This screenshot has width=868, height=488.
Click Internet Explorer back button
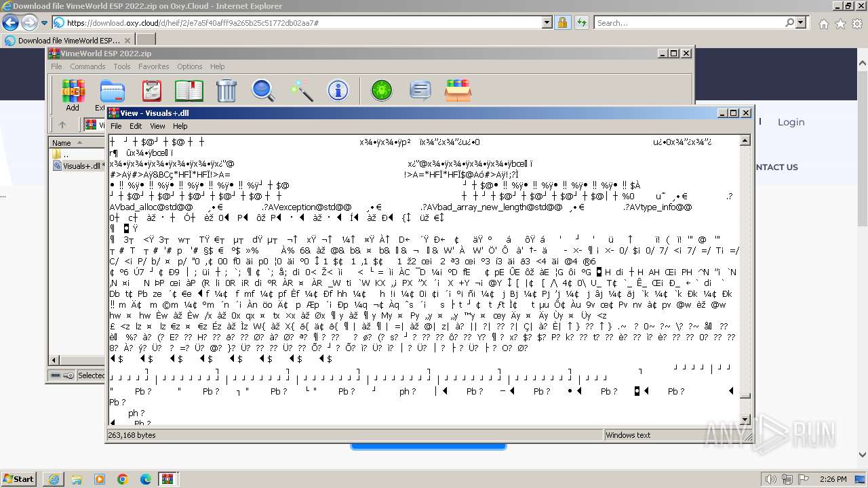point(11,22)
